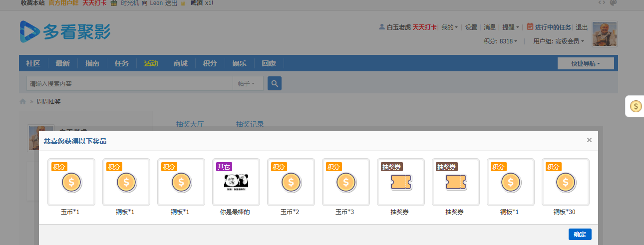This screenshot has width=644, height=245.
Task: Click the 玉币*3 prize coin icon
Action: tap(346, 182)
